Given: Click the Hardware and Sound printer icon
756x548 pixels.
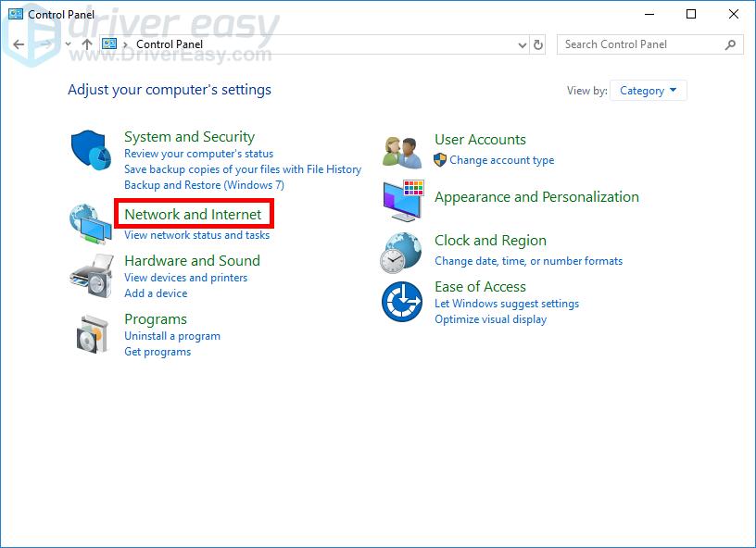Looking at the screenshot, I should click(x=91, y=275).
